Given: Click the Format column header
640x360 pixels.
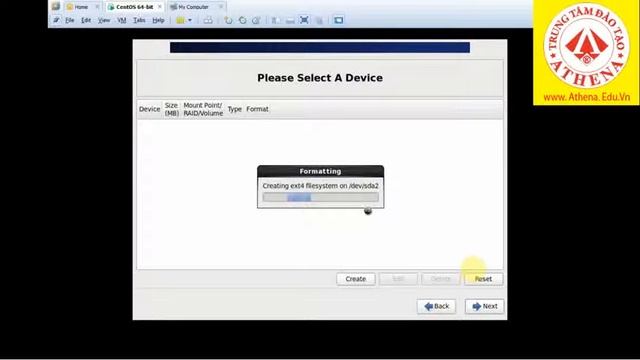Looking at the screenshot, I should 257,109.
